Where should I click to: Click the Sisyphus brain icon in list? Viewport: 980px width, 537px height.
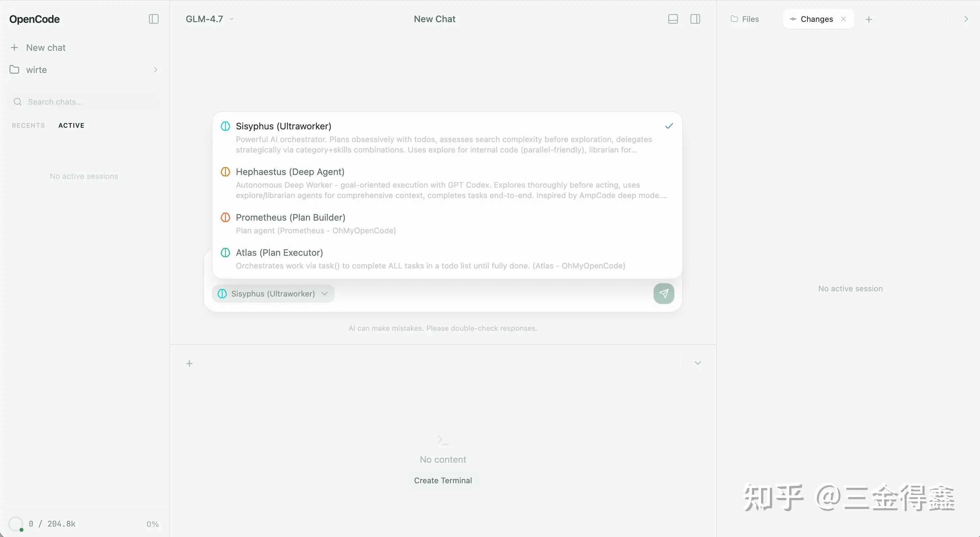click(x=225, y=126)
